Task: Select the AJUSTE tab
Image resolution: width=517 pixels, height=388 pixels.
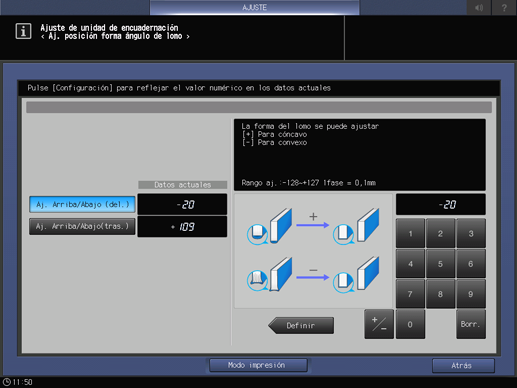Action: click(254, 7)
